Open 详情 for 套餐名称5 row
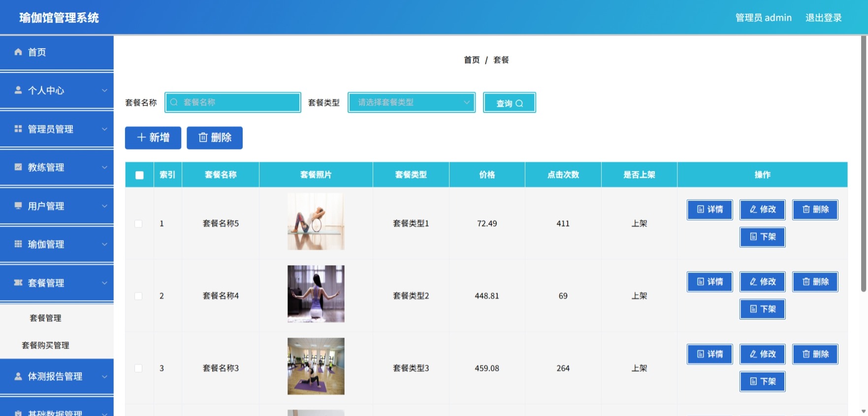Screen dimensions: 868x416 [709, 209]
